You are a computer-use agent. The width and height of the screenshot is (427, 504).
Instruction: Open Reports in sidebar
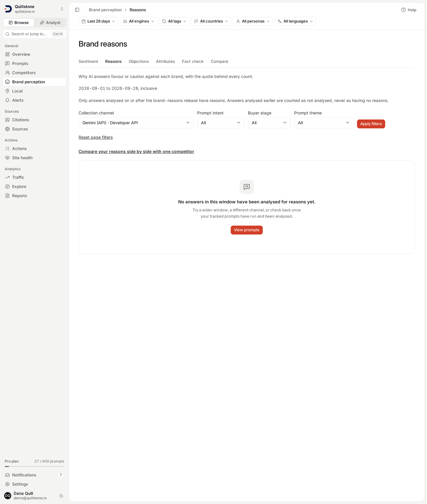34,196
